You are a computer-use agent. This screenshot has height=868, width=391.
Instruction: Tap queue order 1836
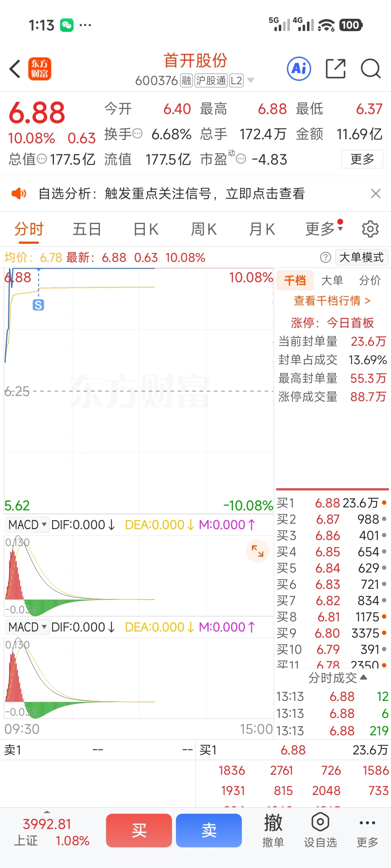click(232, 770)
